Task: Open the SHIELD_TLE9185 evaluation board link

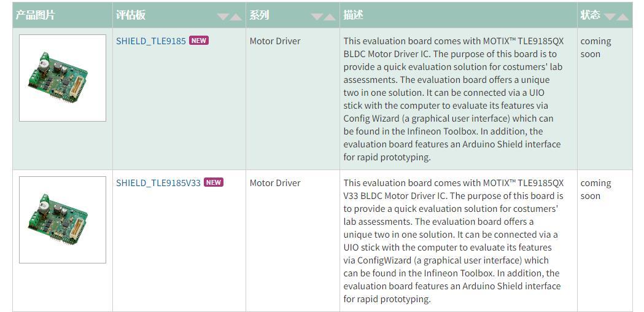Action: [x=151, y=41]
